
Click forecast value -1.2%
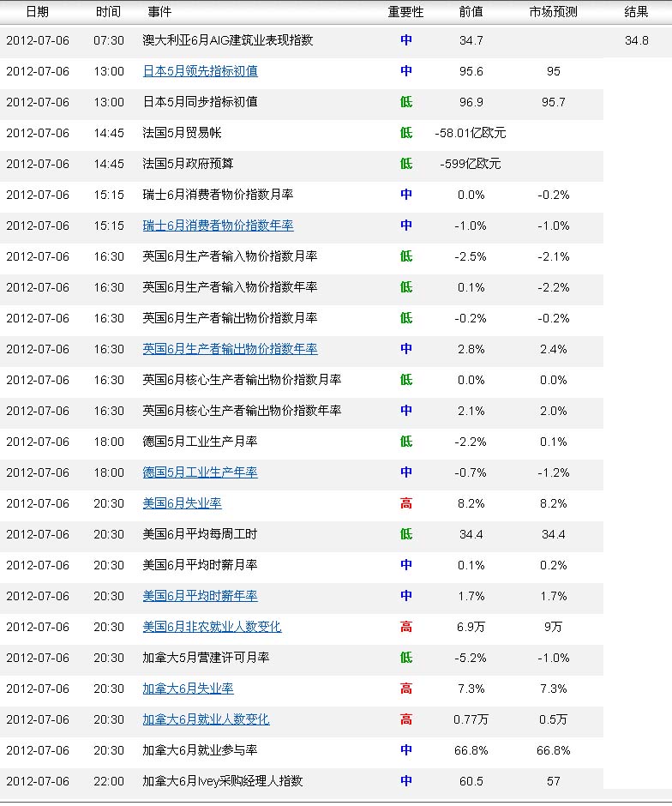coord(554,472)
